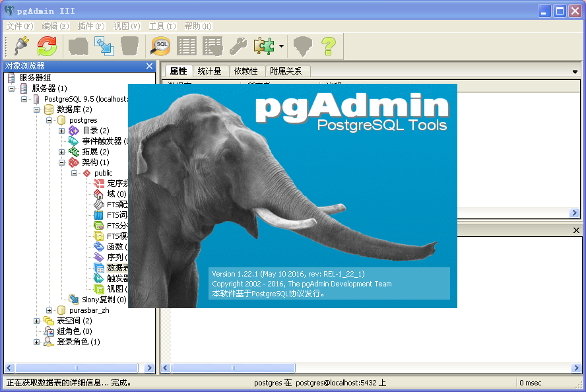Screen dimensions: 586x392
Task: Click the greyed-out guru hint toolbar icon
Action: (x=303, y=46)
